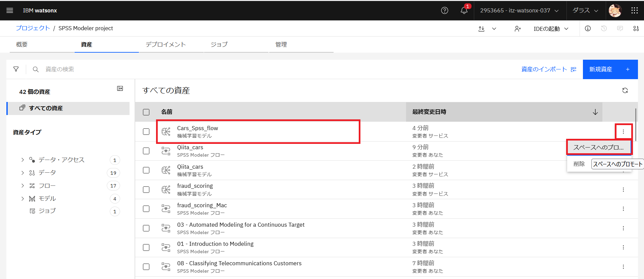Open the notifications bell

tap(464, 10)
